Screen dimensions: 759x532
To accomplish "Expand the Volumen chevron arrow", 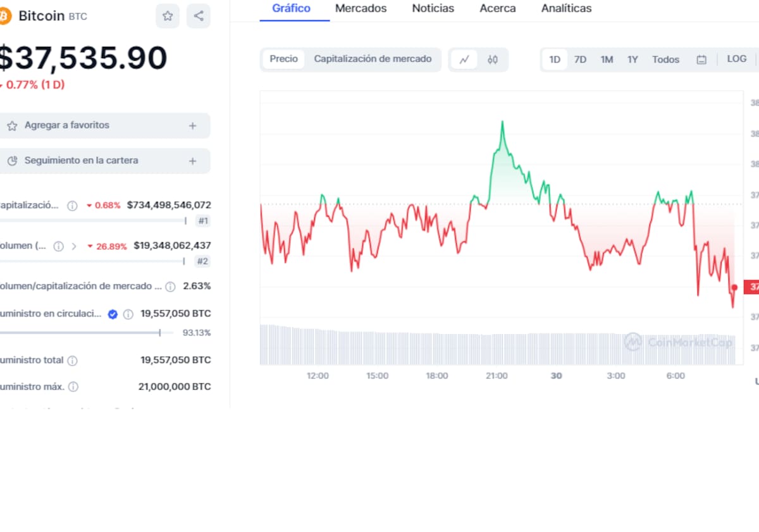I will coord(74,246).
